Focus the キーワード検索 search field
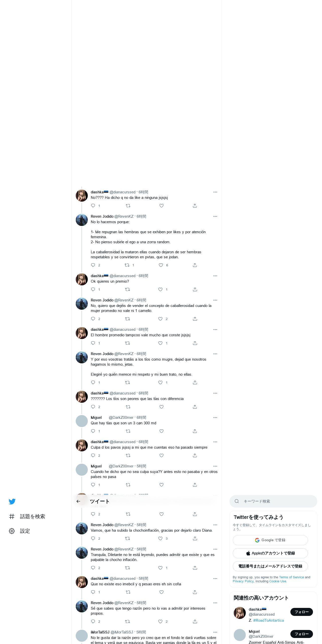 (273, 501)
